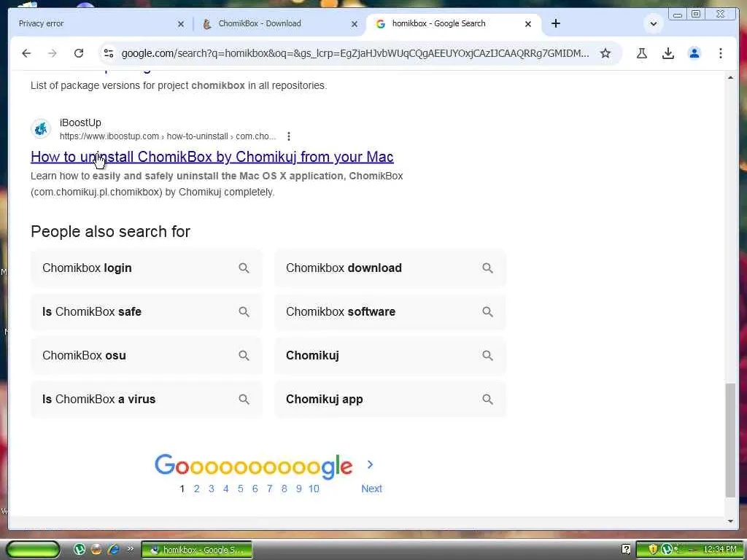Viewport: 747px width, 560px height.
Task: Click the help question mark tray icon
Action: click(627, 550)
